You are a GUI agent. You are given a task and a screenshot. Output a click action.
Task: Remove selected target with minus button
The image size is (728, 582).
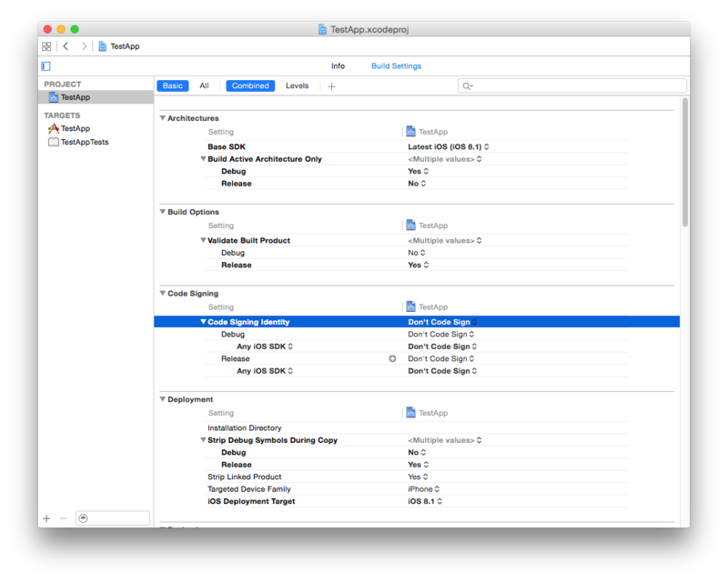coord(64,518)
